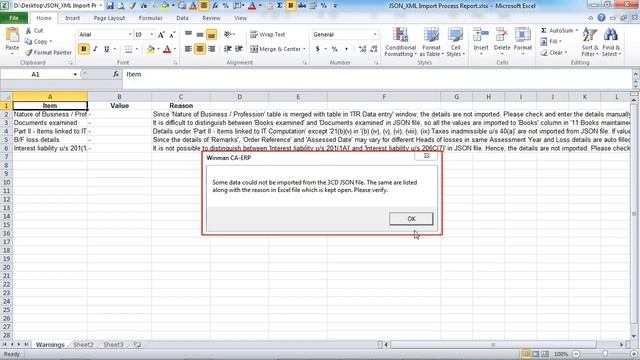Image resolution: width=640 pixels, height=360 pixels.
Task: Open the Copy dropdown arrow
Action: [x=51, y=42]
